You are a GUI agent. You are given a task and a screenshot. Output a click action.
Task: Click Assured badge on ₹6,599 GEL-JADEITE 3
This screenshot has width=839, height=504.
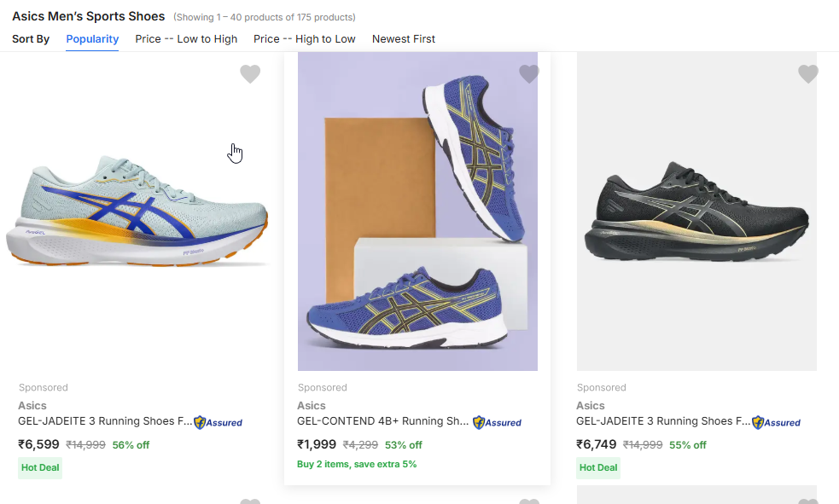[x=218, y=422]
